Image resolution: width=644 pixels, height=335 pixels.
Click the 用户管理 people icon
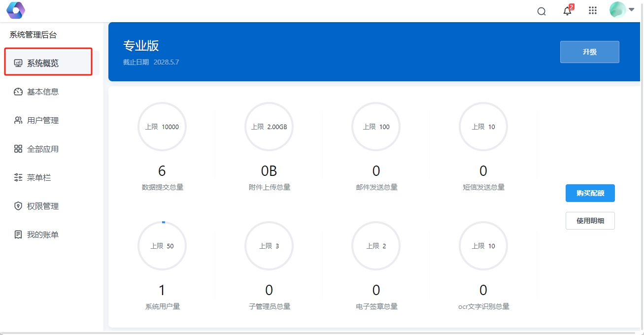click(18, 120)
